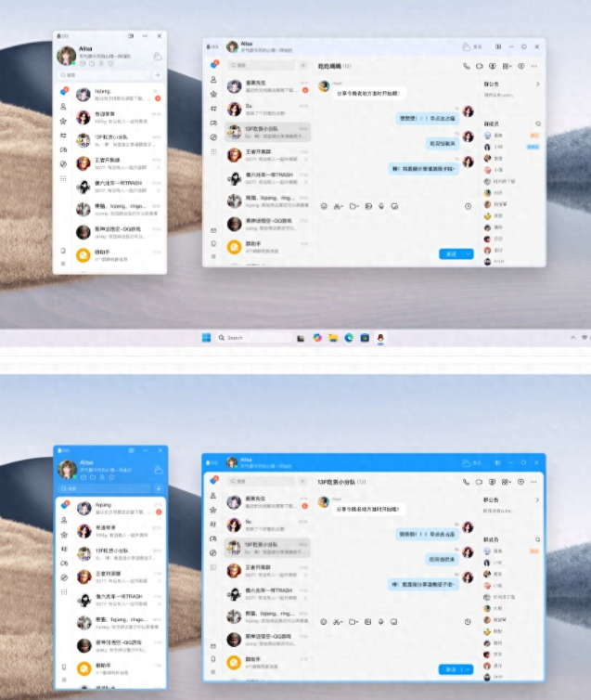This screenshot has height=700, width=591.
Task: Select liqiang conversation in white compact window
Action: 119,95
